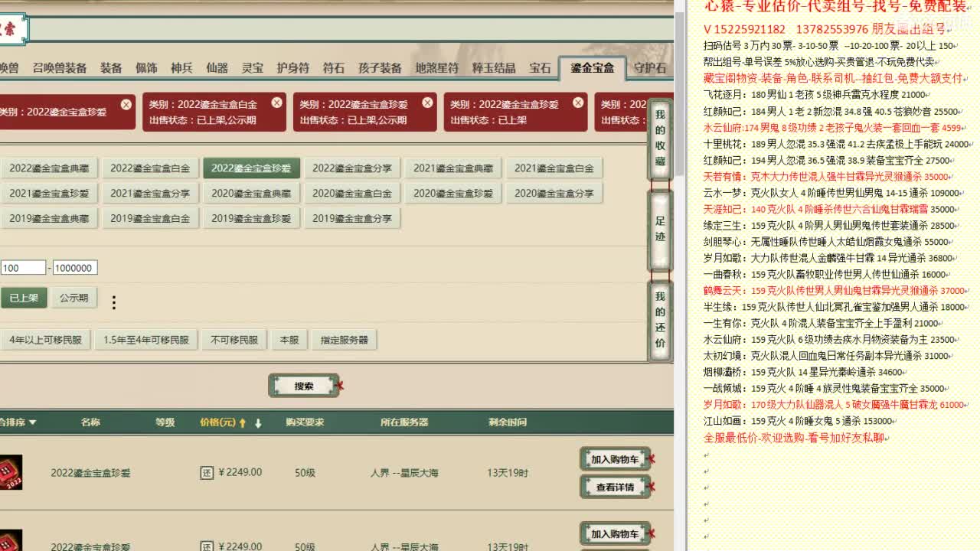The height and width of the screenshot is (551, 980).
Task: Switch to the 粹玉结晶 tab
Action: (x=494, y=68)
